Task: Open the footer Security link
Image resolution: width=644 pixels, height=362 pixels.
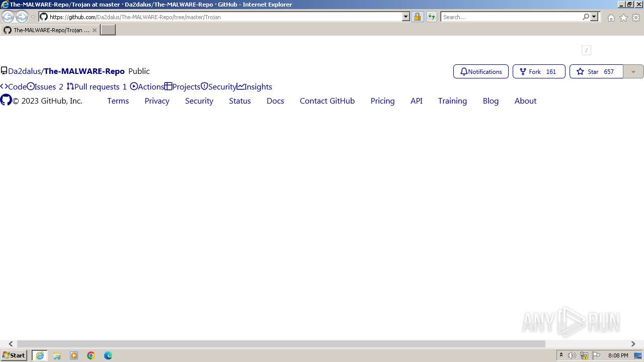Action: [x=199, y=101]
